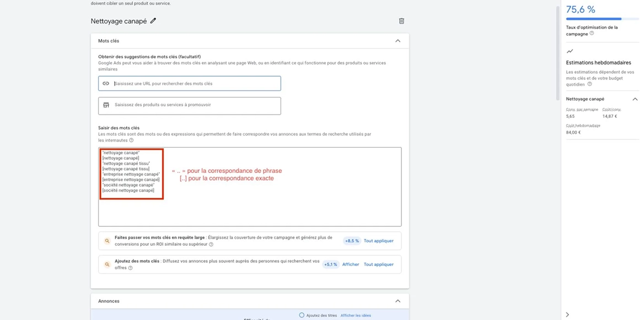Click the URL keyword suggestion field
644x320 pixels.
(x=190, y=83)
